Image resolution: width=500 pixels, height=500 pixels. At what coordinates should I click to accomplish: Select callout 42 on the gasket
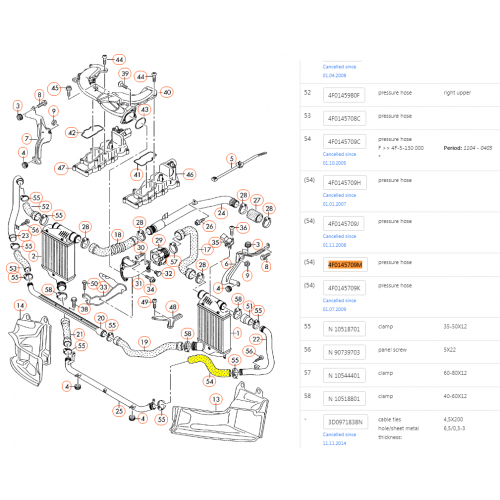(x=72, y=133)
